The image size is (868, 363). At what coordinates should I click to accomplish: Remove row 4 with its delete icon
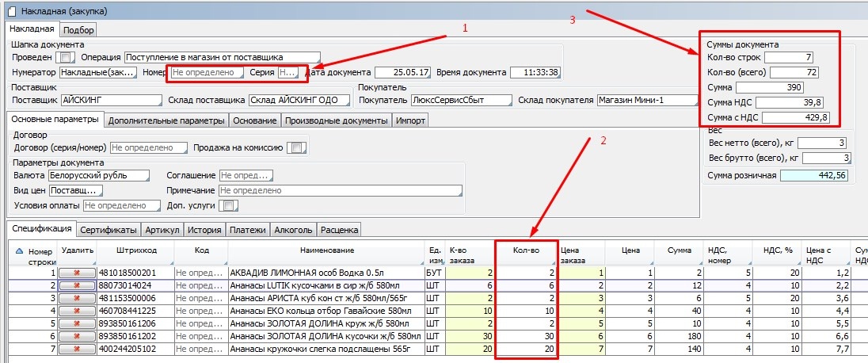77,311
